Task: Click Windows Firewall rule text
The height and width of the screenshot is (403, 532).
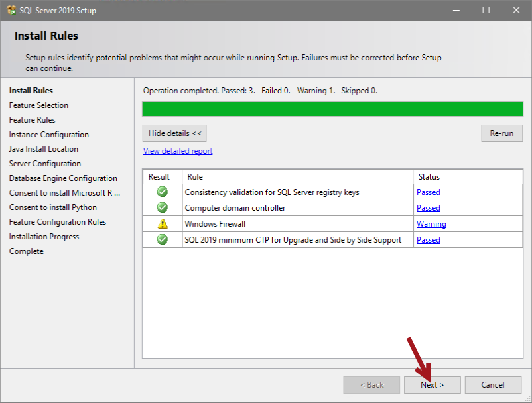Action: pos(215,224)
